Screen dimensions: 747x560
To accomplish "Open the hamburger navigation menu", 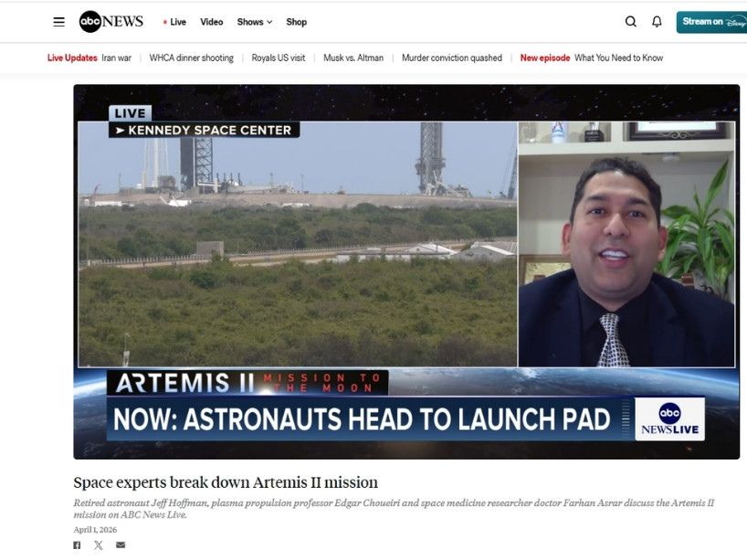I will 59,22.
